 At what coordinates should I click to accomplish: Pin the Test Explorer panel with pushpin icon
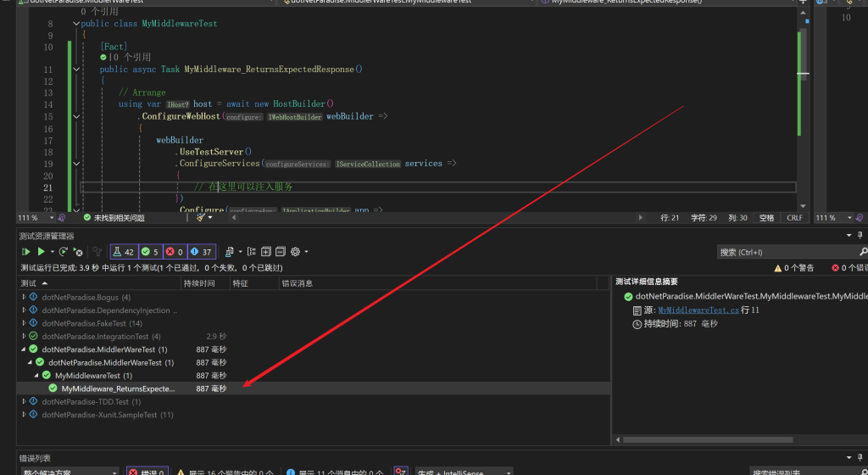click(860, 236)
